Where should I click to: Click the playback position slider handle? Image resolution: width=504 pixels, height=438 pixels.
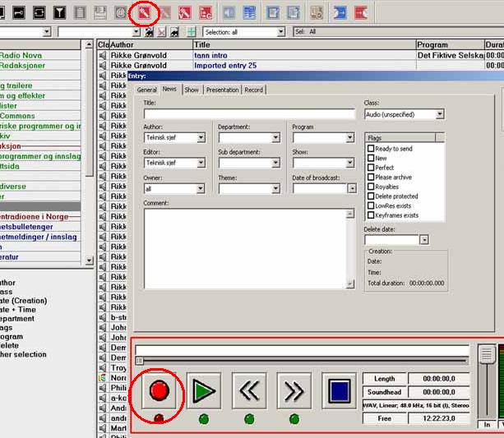(x=139, y=361)
